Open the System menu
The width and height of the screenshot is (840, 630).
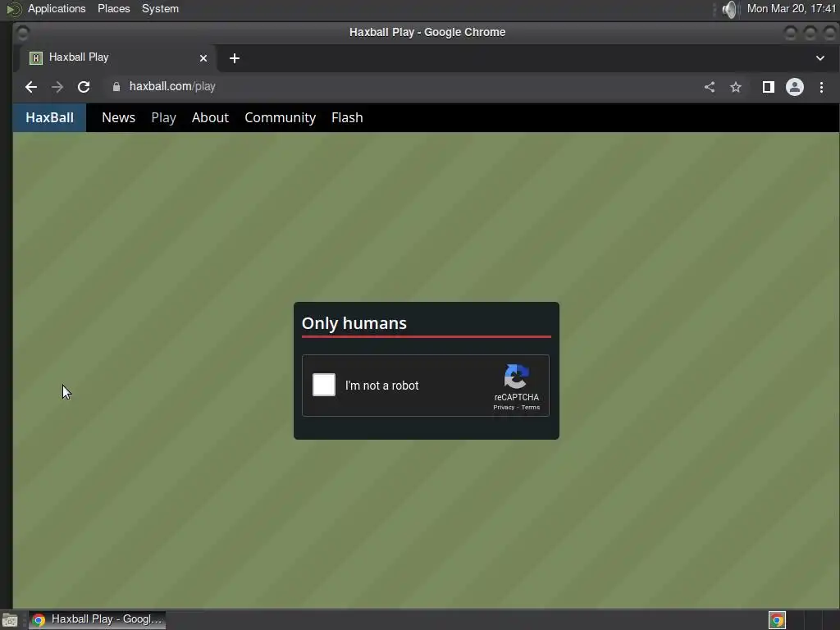[x=160, y=8]
